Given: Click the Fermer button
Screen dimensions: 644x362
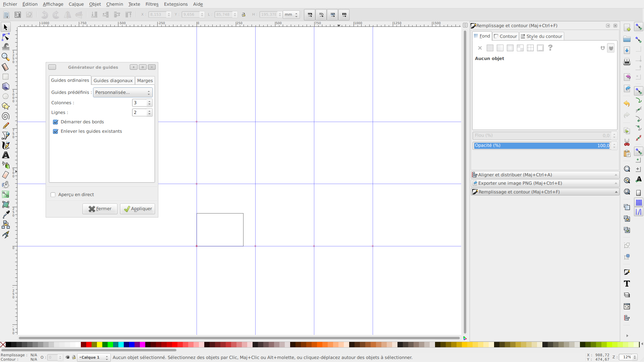Looking at the screenshot, I should 100,208.
